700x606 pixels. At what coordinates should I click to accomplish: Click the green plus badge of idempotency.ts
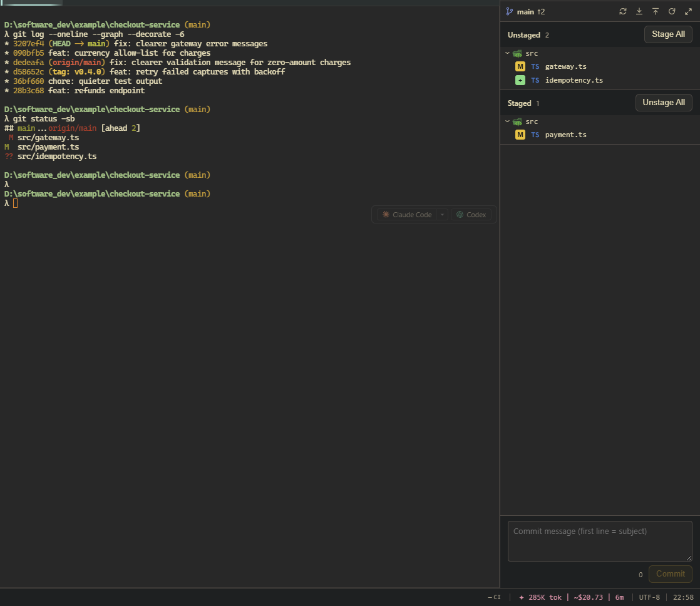(x=520, y=80)
